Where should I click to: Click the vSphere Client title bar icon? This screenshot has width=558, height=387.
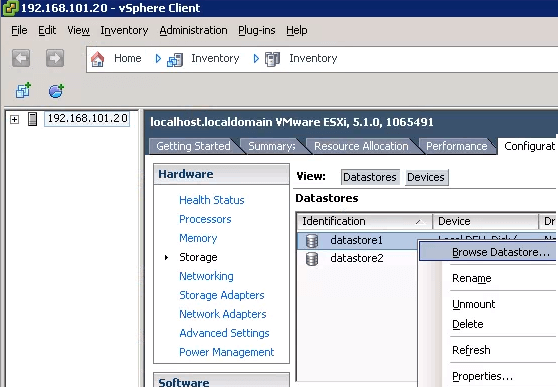(x=10, y=8)
